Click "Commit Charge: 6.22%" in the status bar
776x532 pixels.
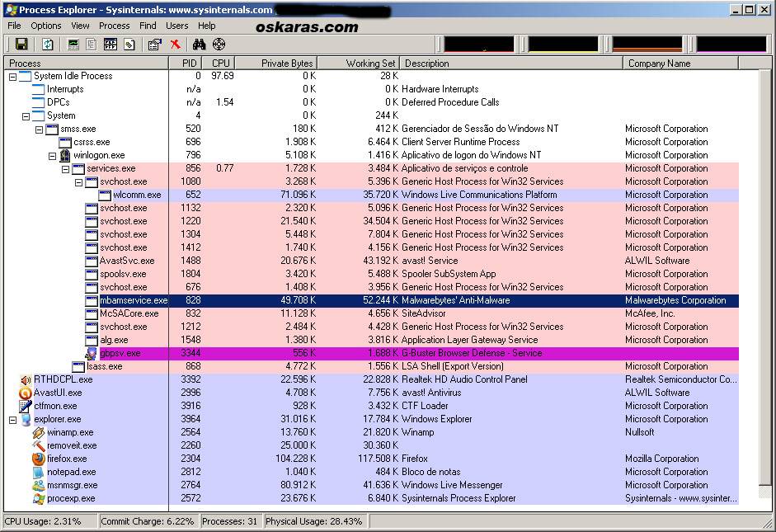pyautogui.click(x=148, y=521)
